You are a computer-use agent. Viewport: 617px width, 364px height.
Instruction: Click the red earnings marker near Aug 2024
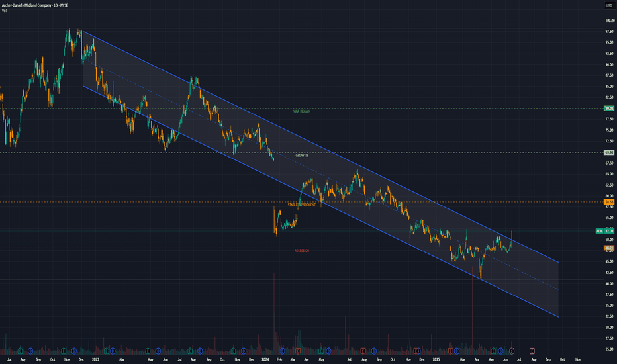click(363, 351)
